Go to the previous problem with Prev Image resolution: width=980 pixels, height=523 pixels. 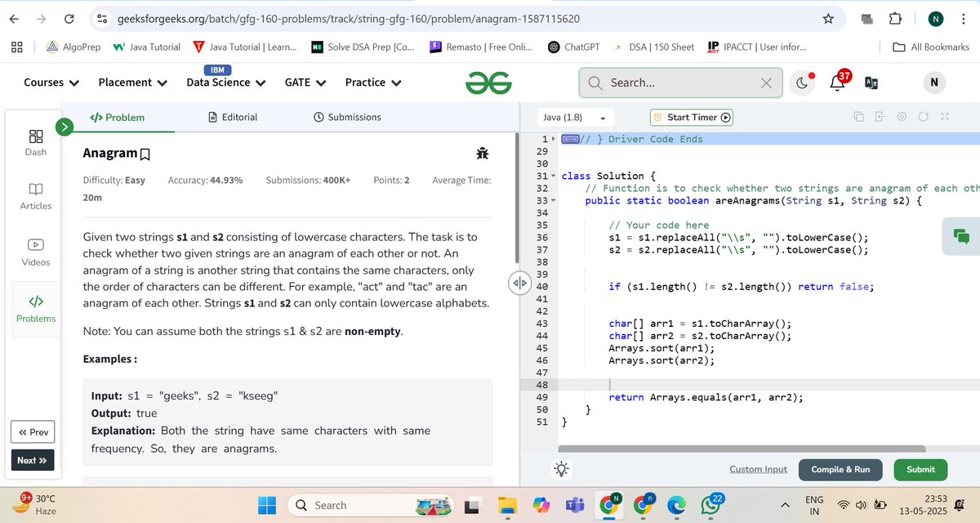[33, 432]
